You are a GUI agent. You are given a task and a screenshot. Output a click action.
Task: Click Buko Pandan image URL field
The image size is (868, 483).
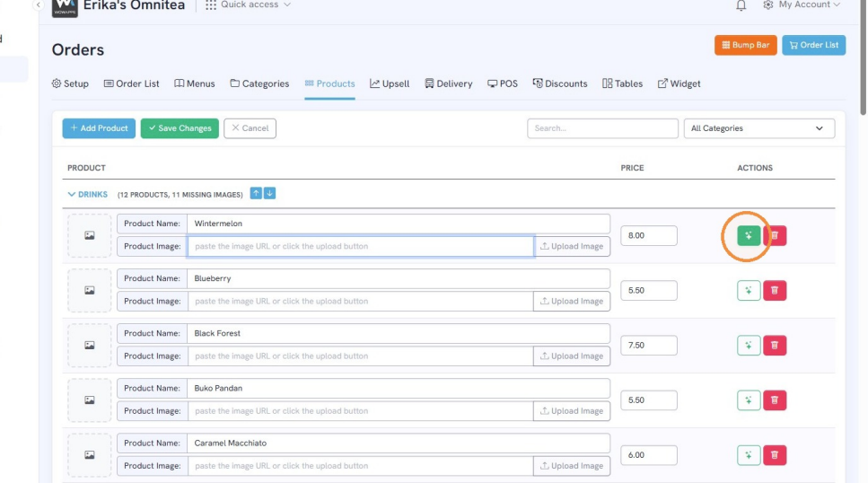pos(361,411)
